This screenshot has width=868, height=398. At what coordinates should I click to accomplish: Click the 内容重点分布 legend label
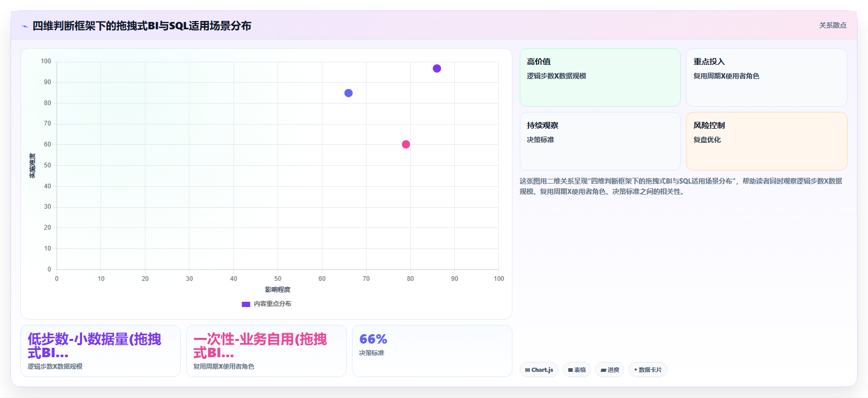coord(272,304)
